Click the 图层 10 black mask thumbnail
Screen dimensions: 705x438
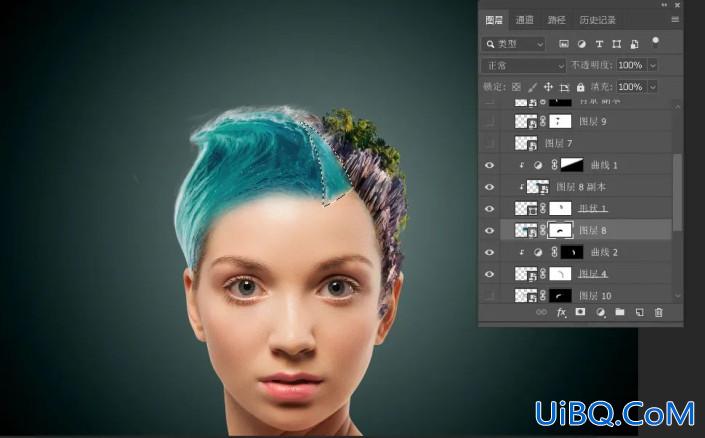[x=560, y=295]
